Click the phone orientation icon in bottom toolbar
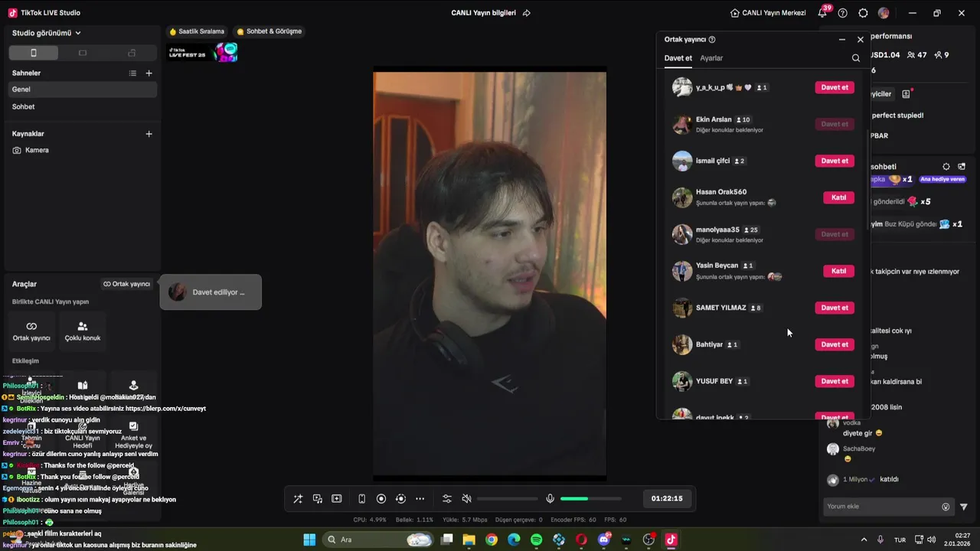The width and height of the screenshot is (980, 551). pos(362,499)
